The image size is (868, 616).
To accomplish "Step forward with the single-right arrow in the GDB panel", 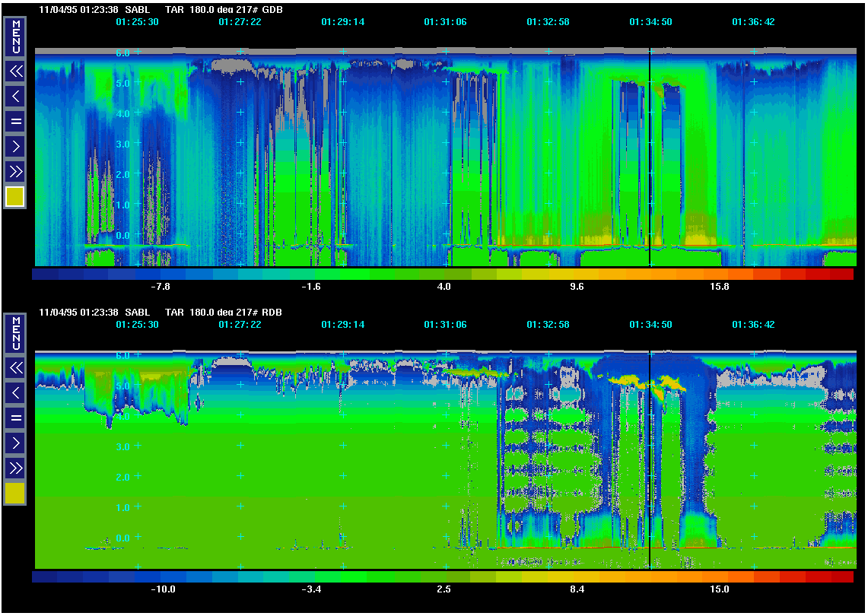I will coord(15,145).
